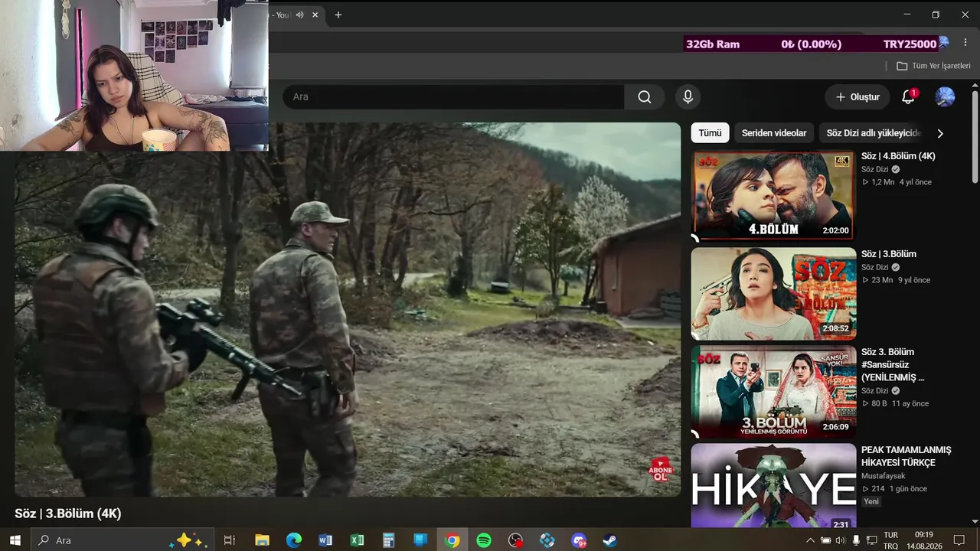Open PEAK TAMAMLANMIŞ HİKAYESİ TÜRKÇE video title
Image resolution: width=980 pixels, height=551 pixels.
point(906,456)
